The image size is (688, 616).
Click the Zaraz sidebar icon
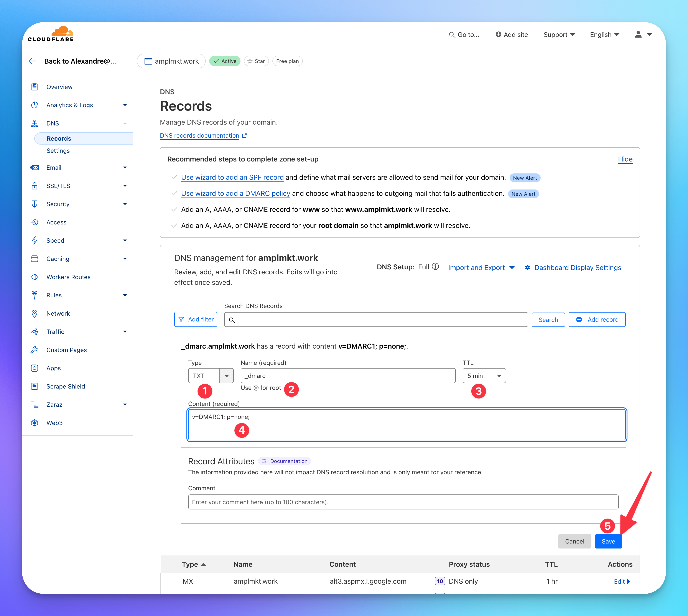point(35,404)
